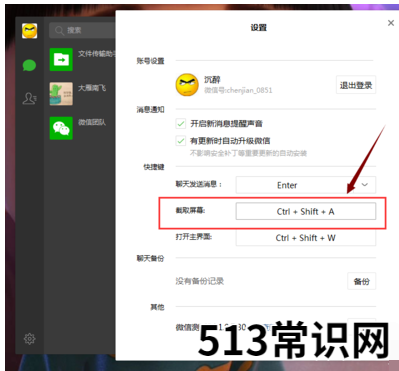Viewport: 399px width, 371px height.
Task: Click the 退出登录 logout button
Action: click(356, 85)
